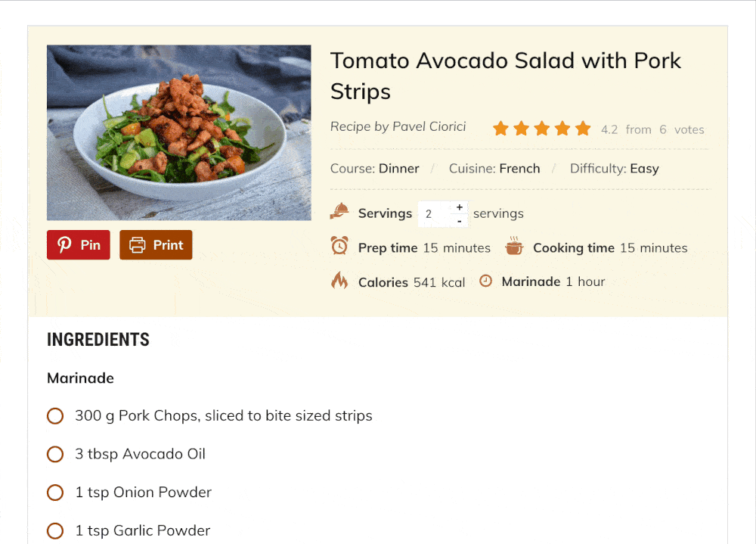This screenshot has height=544, width=756.
Task: Open the Dinner course link
Action: 398,169
